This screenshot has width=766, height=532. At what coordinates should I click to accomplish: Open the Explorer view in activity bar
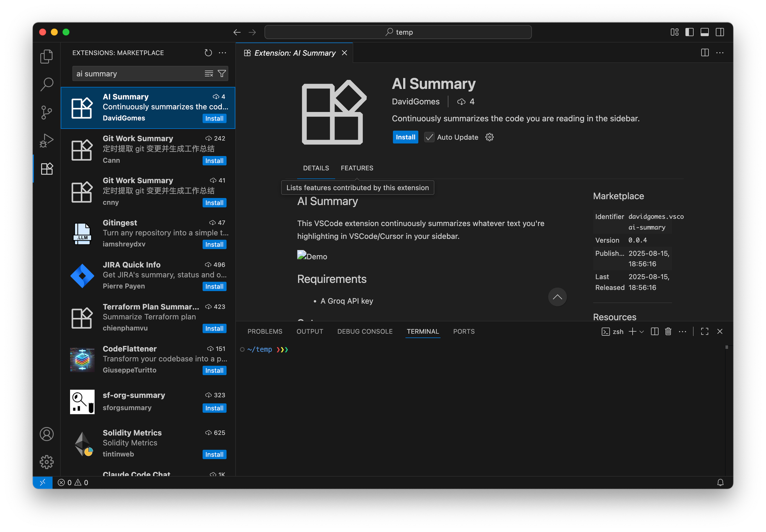point(46,56)
